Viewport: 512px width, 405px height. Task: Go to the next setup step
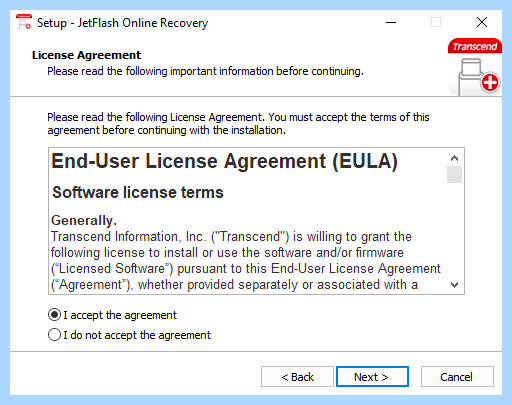372,377
